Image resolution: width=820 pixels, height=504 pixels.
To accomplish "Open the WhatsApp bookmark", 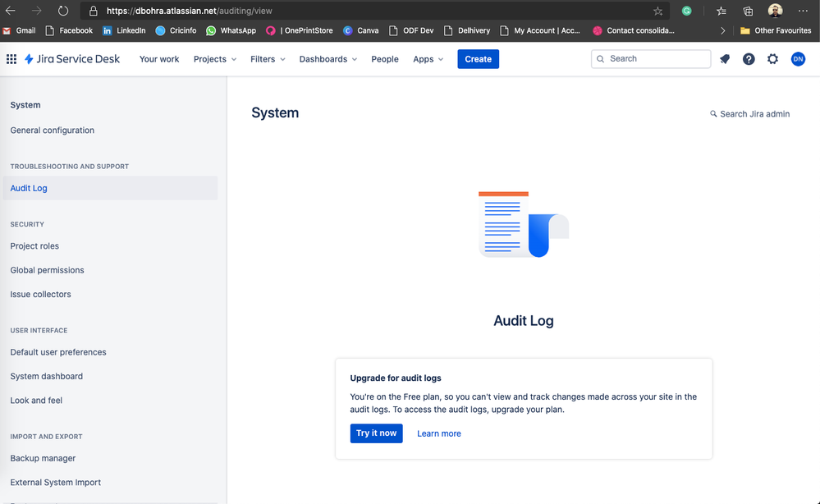I will (231, 30).
